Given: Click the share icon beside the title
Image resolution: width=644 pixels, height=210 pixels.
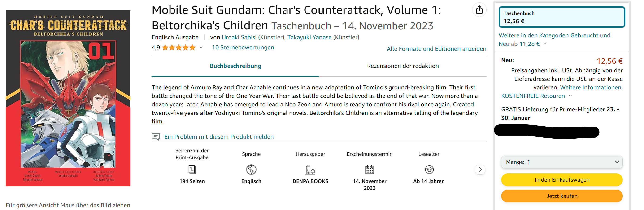Looking at the screenshot, I should tap(479, 10).
